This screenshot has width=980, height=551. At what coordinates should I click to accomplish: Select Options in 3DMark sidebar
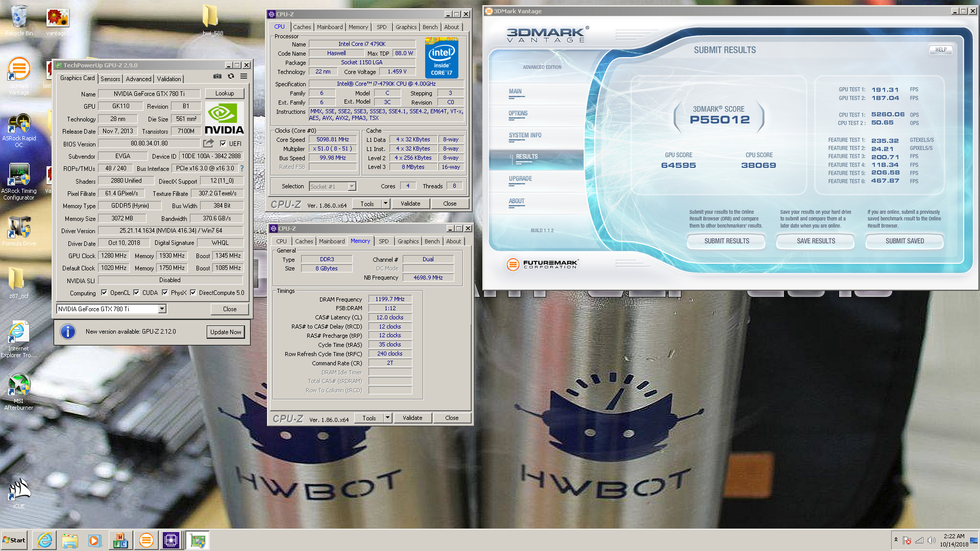click(x=518, y=113)
